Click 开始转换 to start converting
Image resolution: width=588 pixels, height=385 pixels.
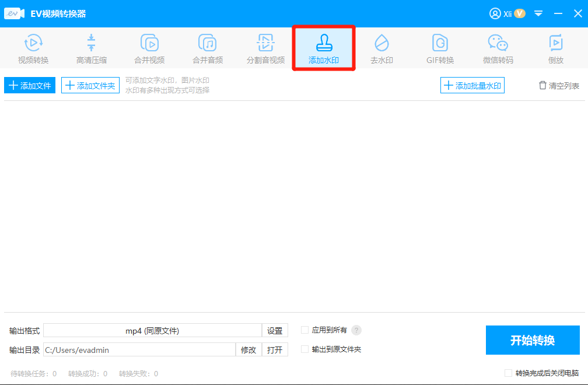click(533, 339)
